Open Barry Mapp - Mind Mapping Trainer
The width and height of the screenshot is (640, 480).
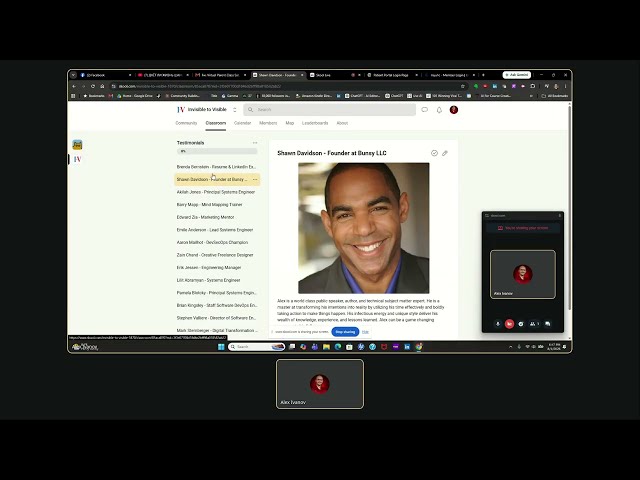[216, 204]
